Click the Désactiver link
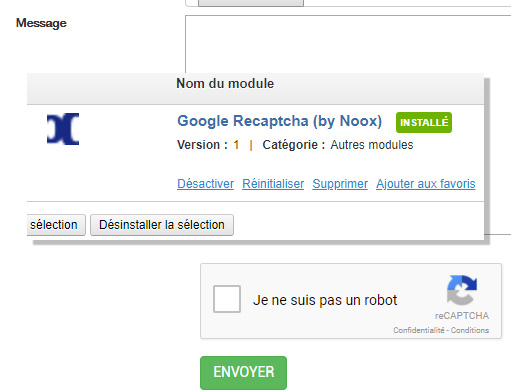Image resolution: width=511 pixels, height=392 pixels. point(205,184)
